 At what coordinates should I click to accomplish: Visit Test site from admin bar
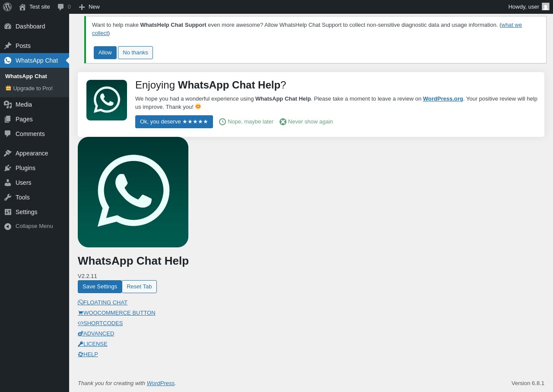coord(35,7)
